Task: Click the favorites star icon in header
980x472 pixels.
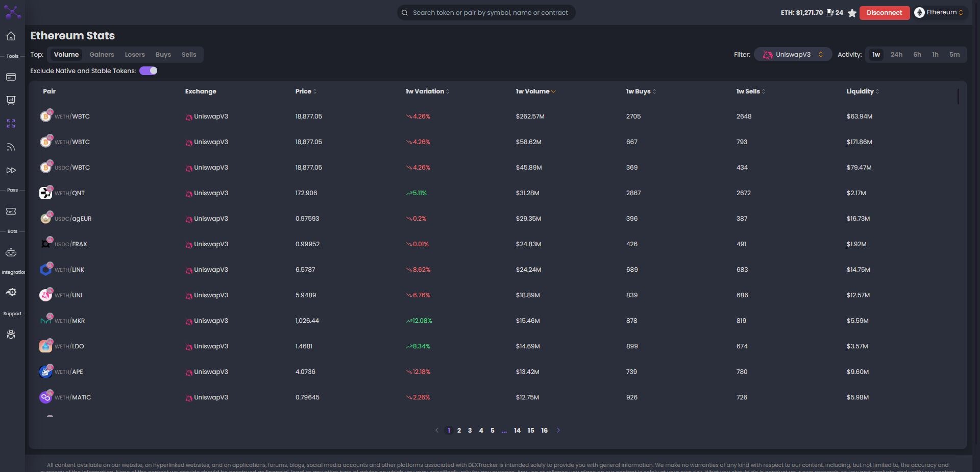Action: click(852, 13)
